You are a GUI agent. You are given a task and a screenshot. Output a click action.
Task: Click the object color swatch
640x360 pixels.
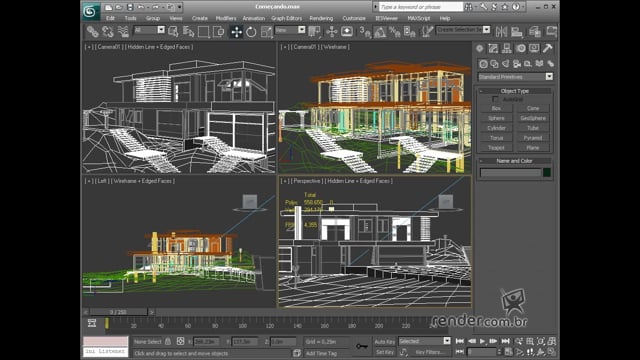pyautogui.click(x=547, y=173)
